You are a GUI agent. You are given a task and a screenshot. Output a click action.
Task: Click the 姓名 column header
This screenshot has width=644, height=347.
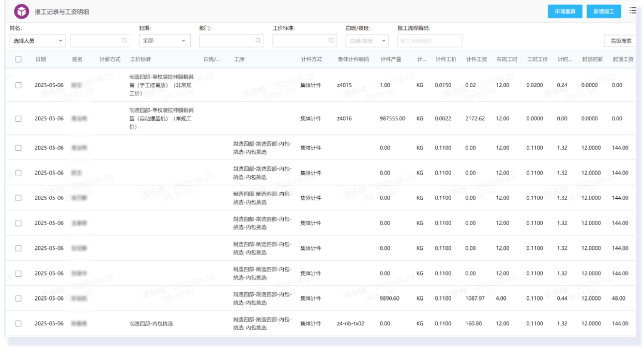coord(78,59)
